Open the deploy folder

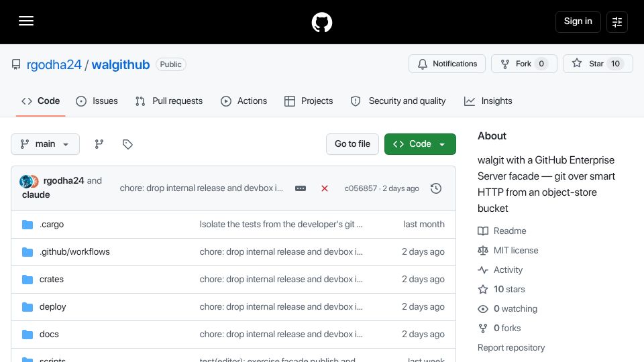point(52,307)
